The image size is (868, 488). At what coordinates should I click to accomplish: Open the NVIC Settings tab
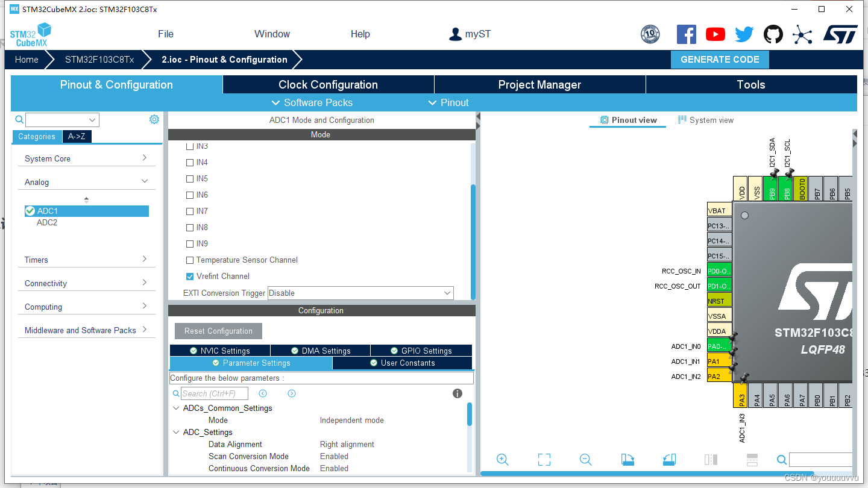click(220, 351)
